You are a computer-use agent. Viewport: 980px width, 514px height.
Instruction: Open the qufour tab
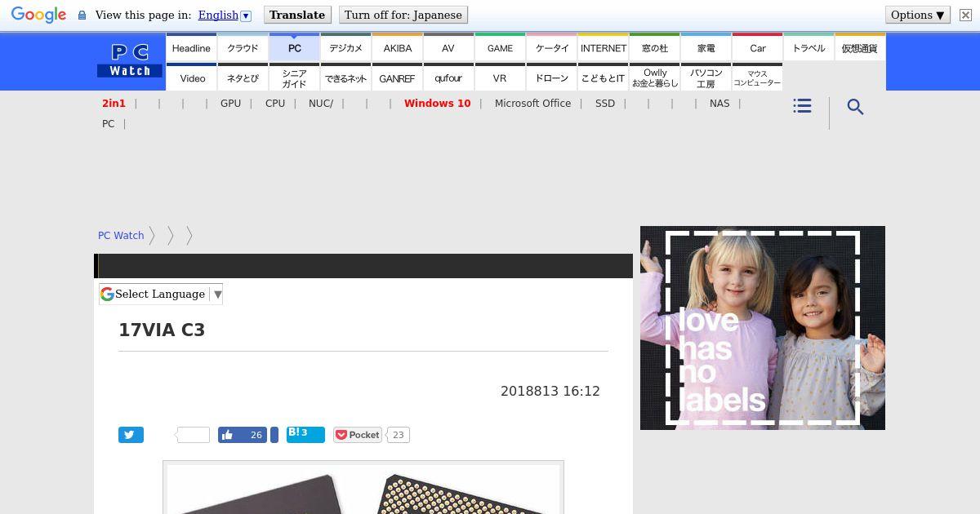click(x=448, y=78)
